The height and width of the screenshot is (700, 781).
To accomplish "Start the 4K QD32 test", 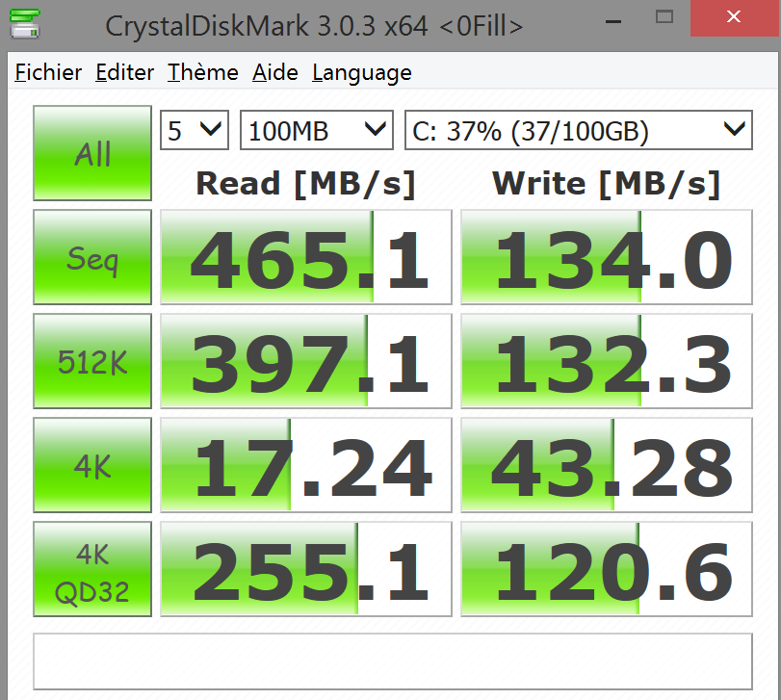I will (92, 569).
